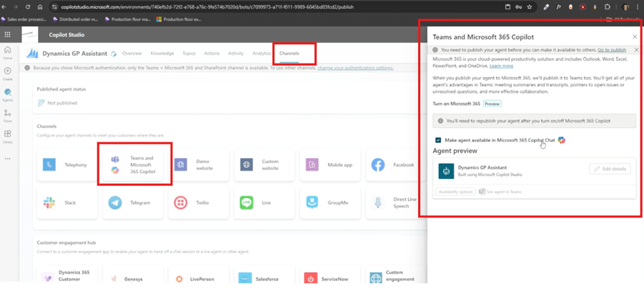Open the Dynamics 365 Customer hub card
Screen dimensions: 644x293
tap(67, 274)
